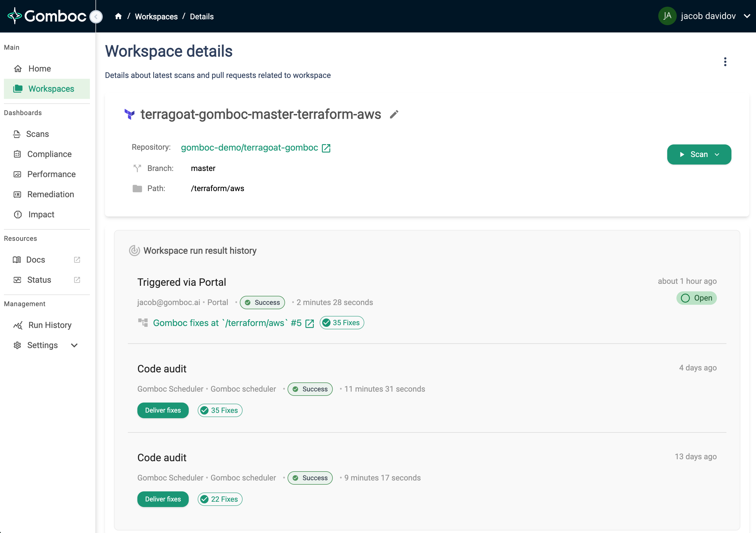
Task: Click the home breadcrumb icon
Action: 118,16
